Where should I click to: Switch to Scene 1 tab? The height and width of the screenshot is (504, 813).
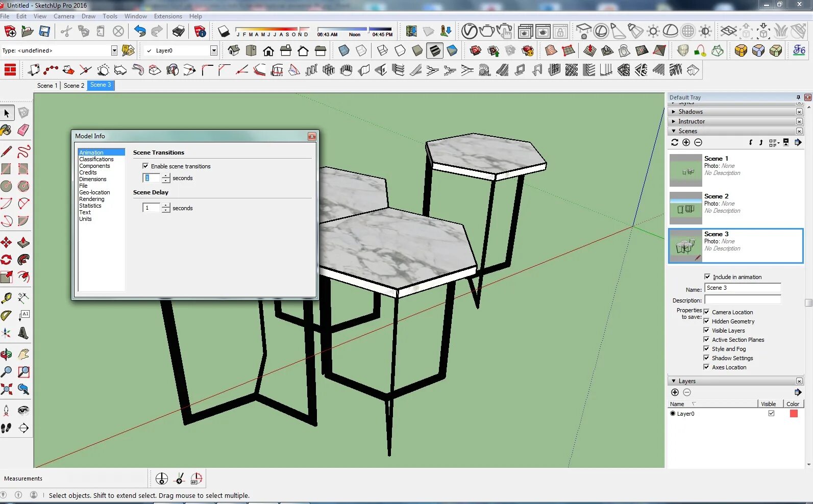[47, 86]
